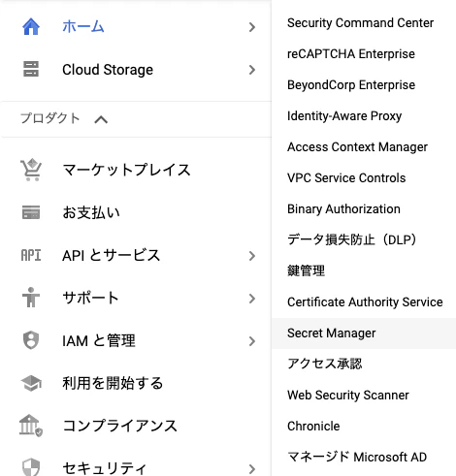456x476 pixels.
Task: Click the Compliance building icon
Action: coord(31,426)
